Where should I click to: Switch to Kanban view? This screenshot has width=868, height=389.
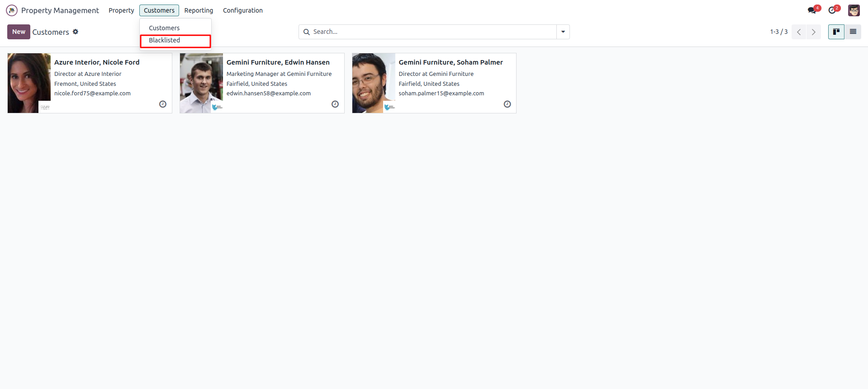(836, 32)
